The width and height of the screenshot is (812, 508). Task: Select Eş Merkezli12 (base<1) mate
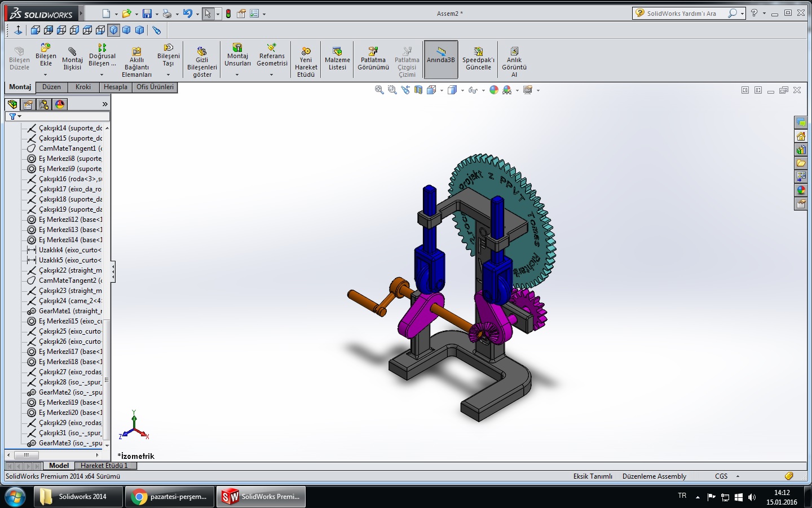coord(64,220)
